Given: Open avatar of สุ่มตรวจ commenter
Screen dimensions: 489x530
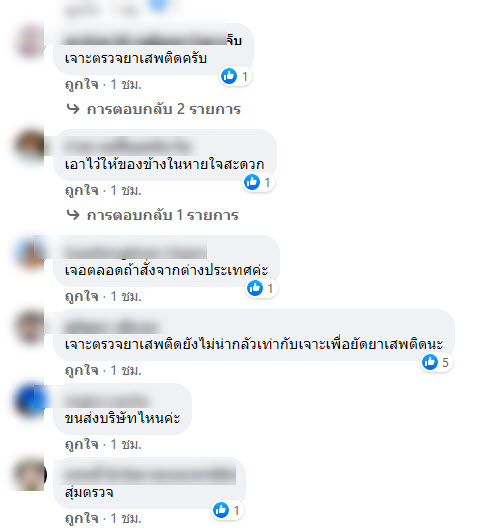Looking at the screenshot, I should pos(30,474).
